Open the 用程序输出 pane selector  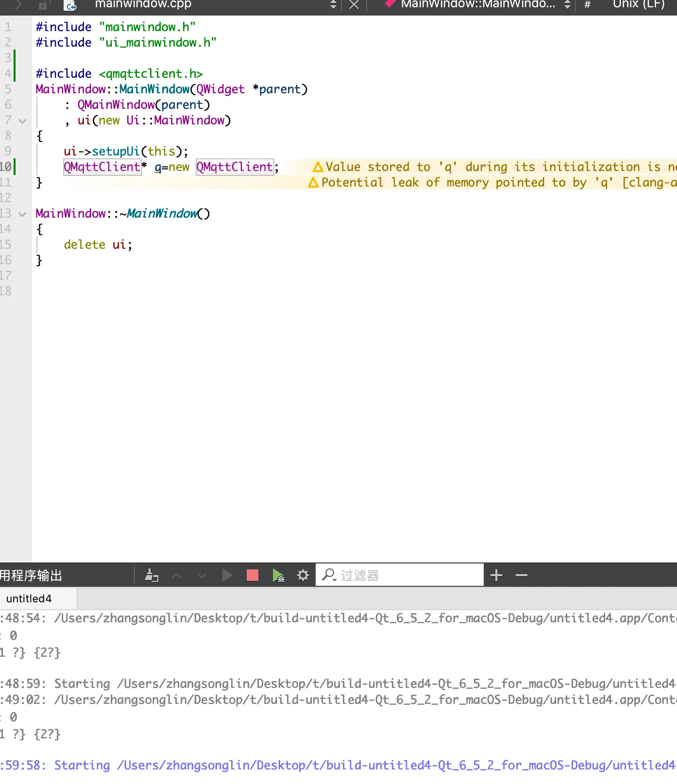coord(31,576)
